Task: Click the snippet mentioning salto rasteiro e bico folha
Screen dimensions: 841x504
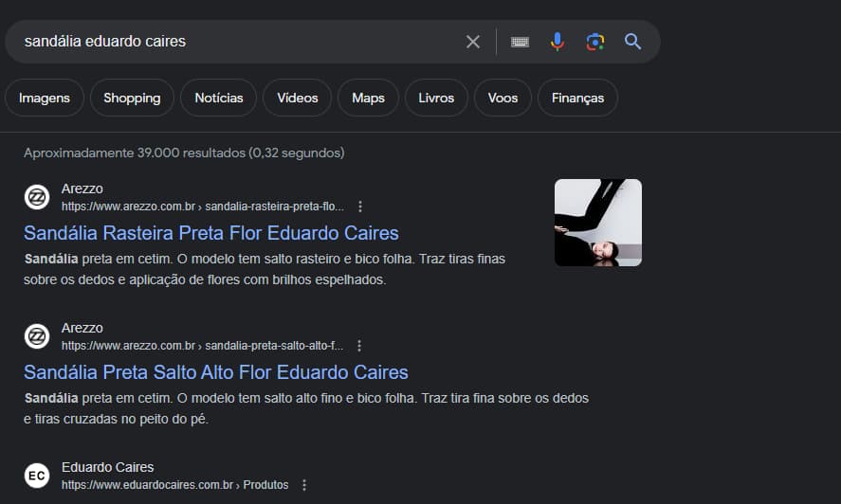Action: click(265, 269)
